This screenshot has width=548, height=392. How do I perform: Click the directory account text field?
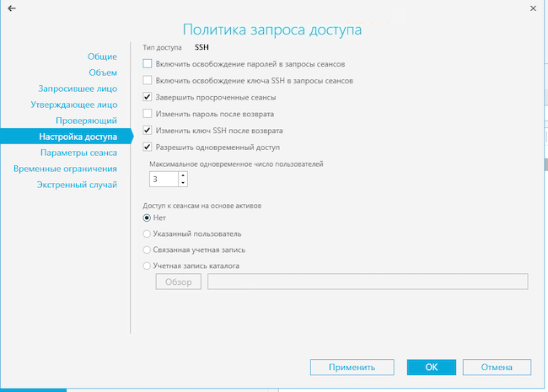368,282
